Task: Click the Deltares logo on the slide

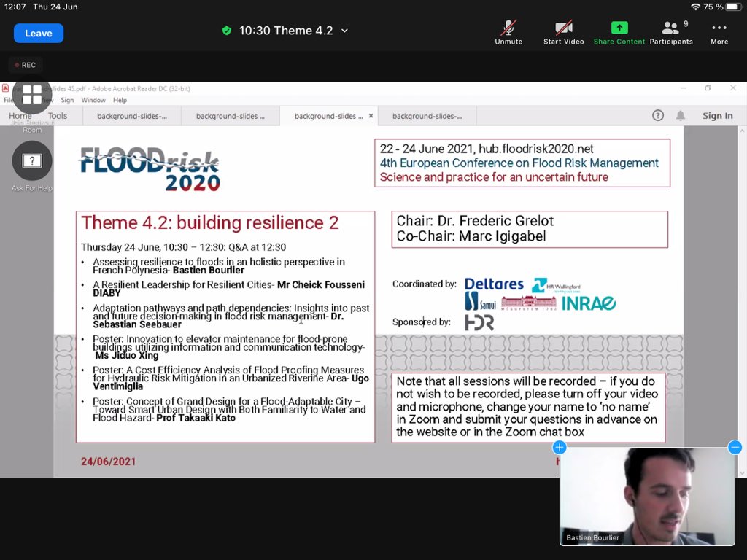Action: [x=494, y=284]
